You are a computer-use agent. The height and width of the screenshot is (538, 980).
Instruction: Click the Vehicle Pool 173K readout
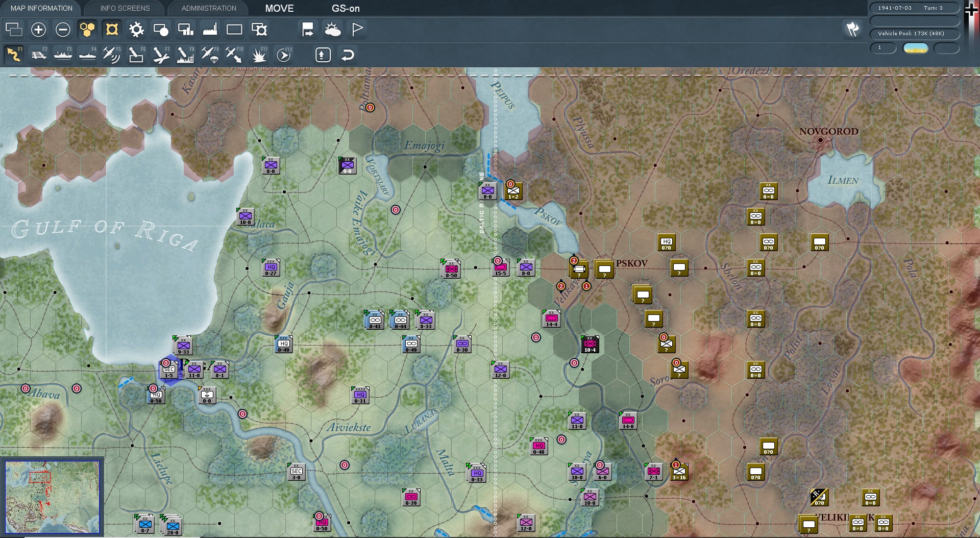[915, 34]
